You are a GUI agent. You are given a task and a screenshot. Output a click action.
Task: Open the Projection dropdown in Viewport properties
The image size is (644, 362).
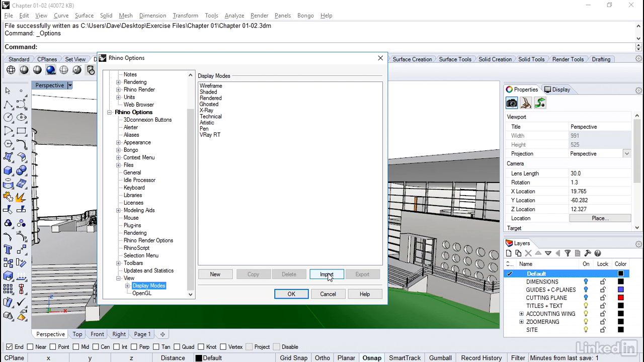coord(626,154)
